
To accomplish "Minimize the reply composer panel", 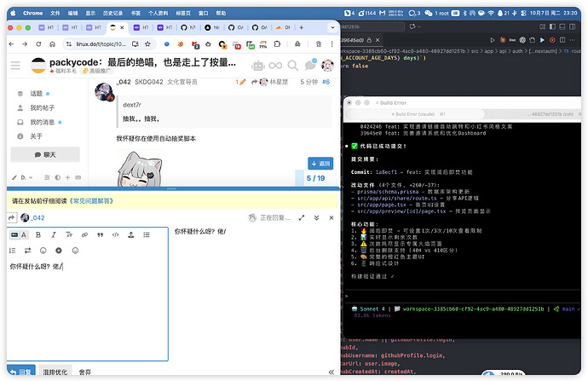I will point(316,217).
